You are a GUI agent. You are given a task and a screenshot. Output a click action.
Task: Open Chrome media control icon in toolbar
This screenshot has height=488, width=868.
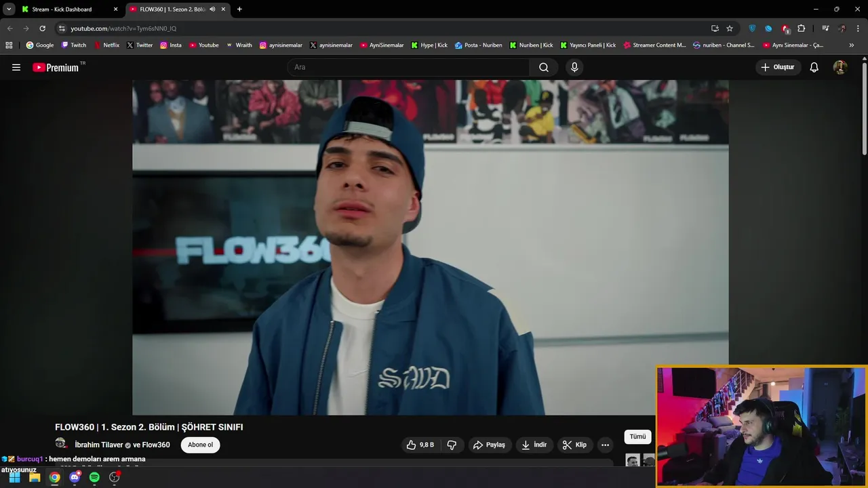825,28
